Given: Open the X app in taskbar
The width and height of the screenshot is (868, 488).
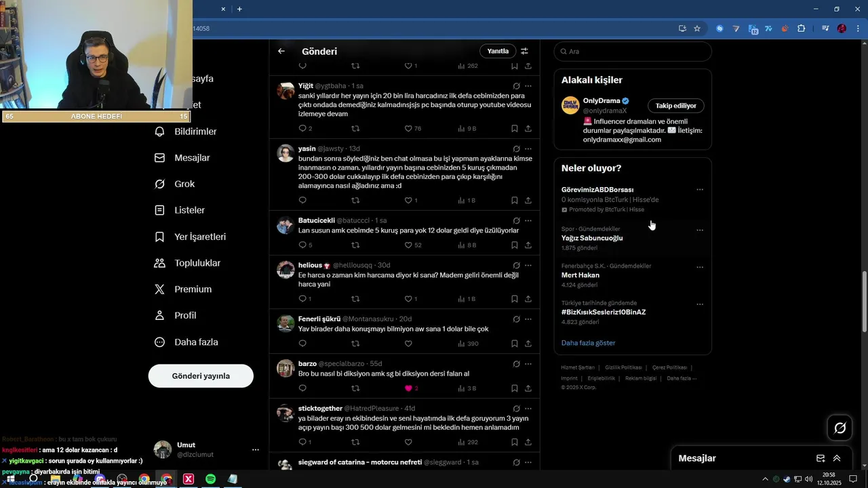Looking at the screenshot, I should pos(189,479).
